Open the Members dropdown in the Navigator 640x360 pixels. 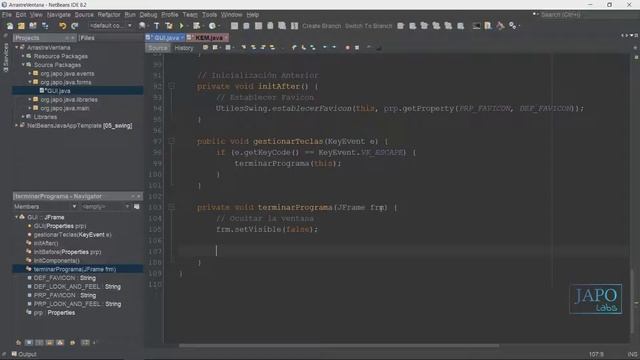tap(45, 207)
